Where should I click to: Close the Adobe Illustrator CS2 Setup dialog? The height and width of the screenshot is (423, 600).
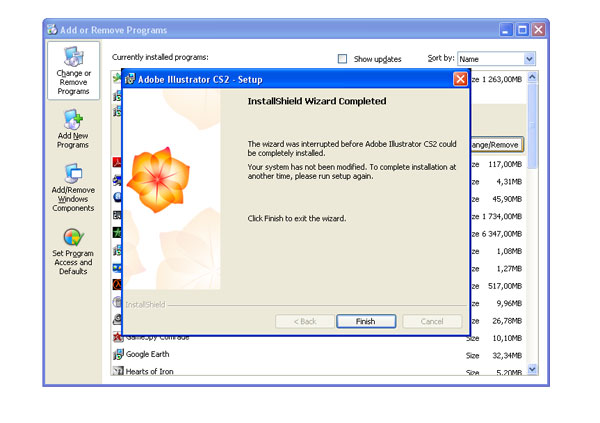click(x=460, y=79)
